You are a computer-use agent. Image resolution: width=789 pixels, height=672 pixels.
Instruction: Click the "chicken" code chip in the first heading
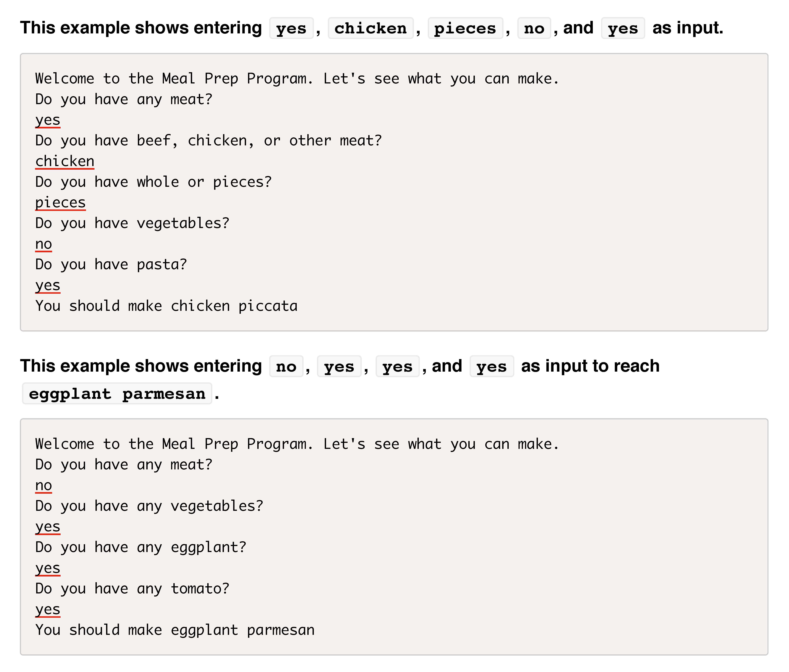click(x=371, y=28)
